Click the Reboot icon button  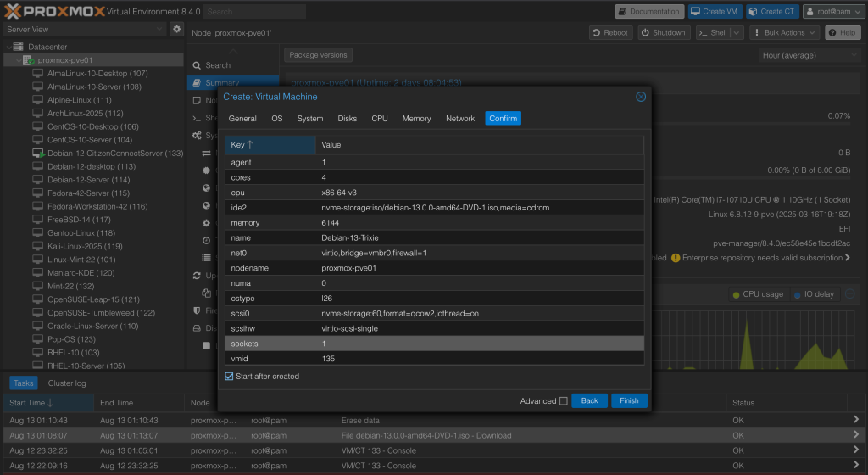point(596,33)
